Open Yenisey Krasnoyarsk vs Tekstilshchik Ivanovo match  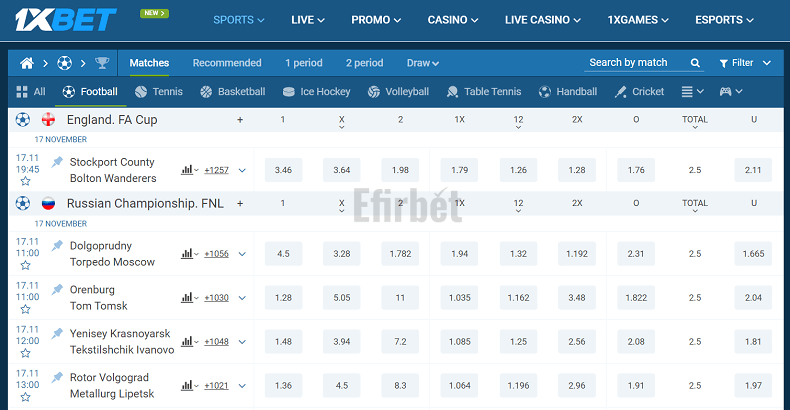(x=122, y=341)
